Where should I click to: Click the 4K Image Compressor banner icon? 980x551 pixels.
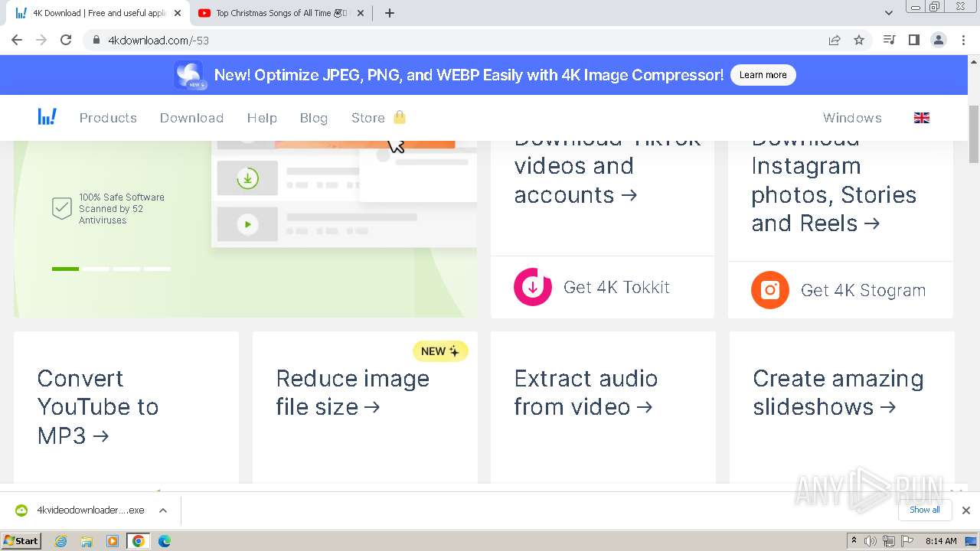189,75
